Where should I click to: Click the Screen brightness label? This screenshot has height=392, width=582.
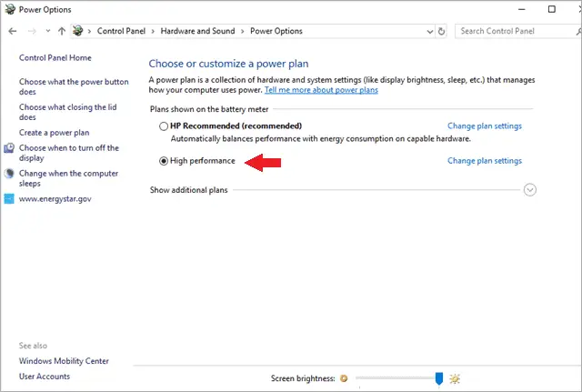click(x=303, y=378)
